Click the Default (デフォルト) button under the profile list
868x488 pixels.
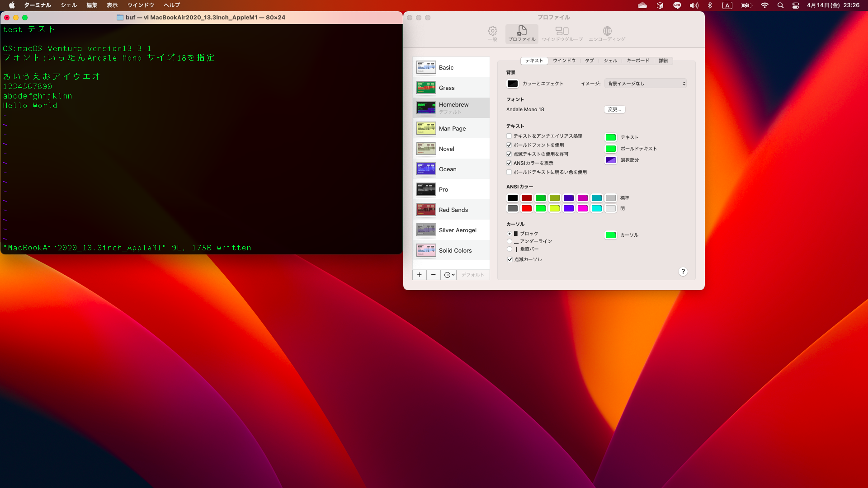472,275
